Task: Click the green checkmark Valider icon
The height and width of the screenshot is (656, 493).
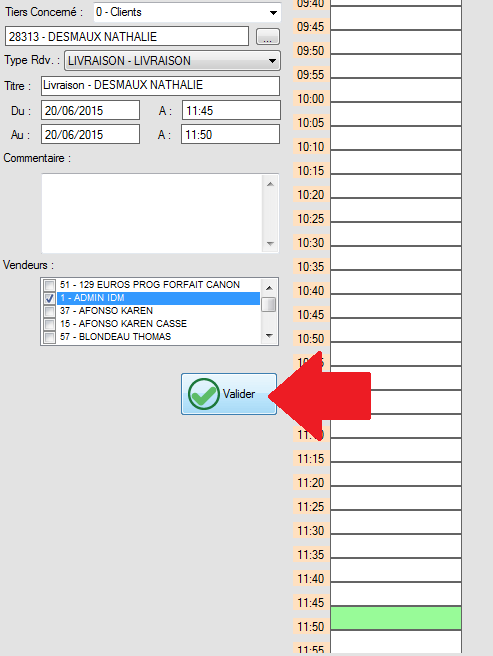Action: pyautogui.click(x=204, y=394)
